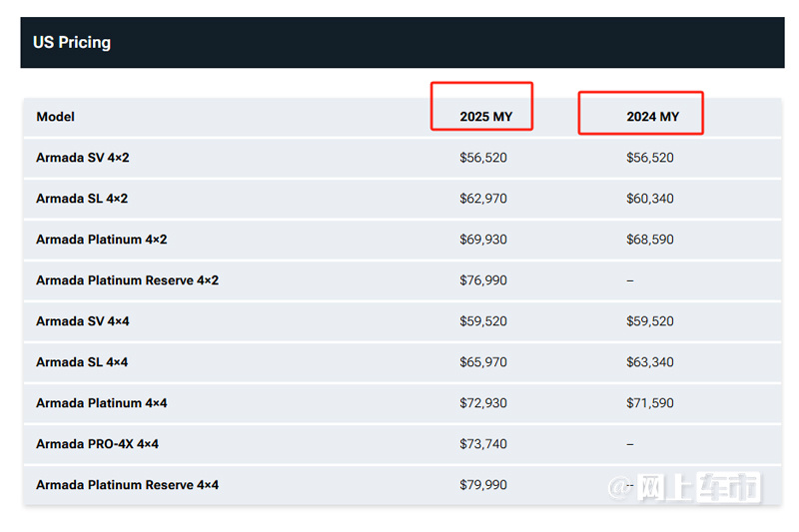Select the Armada SL 4×2 row label
799x532 pixels.
click(82, 199)
